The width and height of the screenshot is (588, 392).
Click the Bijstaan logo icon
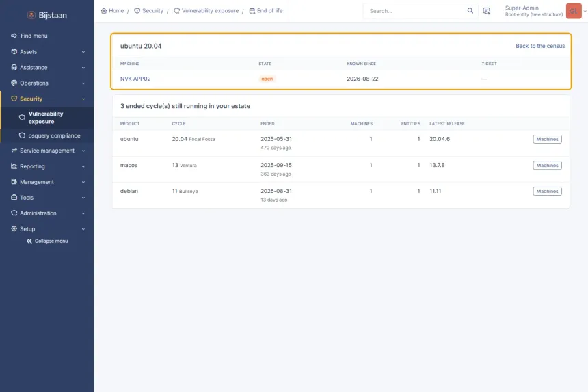(x=31, y=15)
